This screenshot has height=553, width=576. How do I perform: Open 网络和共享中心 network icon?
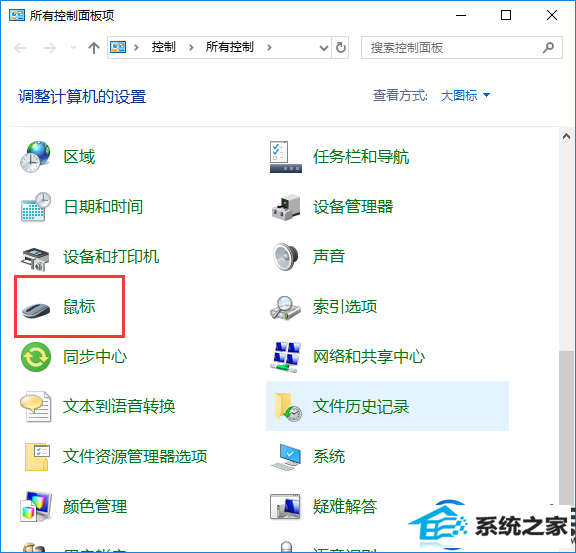coord(285,357)
